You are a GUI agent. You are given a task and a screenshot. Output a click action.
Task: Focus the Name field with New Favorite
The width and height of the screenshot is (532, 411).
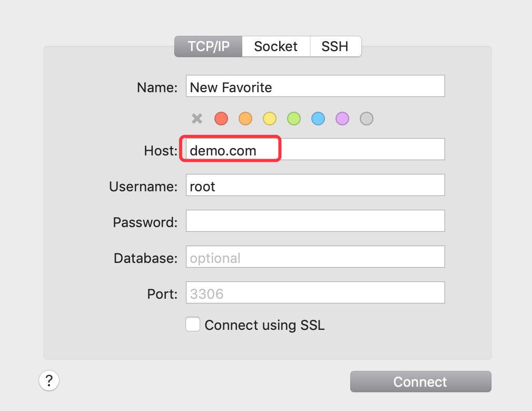[315, 86]
